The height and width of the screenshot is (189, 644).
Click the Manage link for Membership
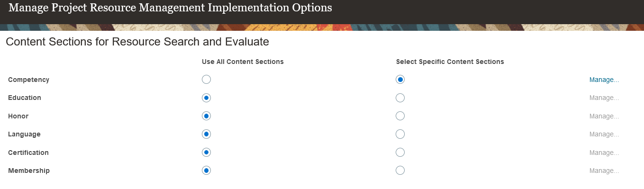click(604, 171)
